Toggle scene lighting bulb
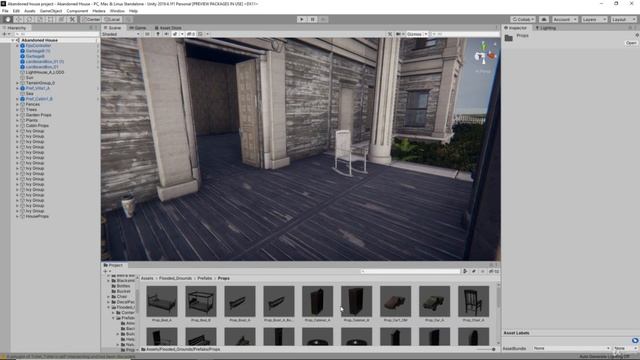 tap(158, 34)
